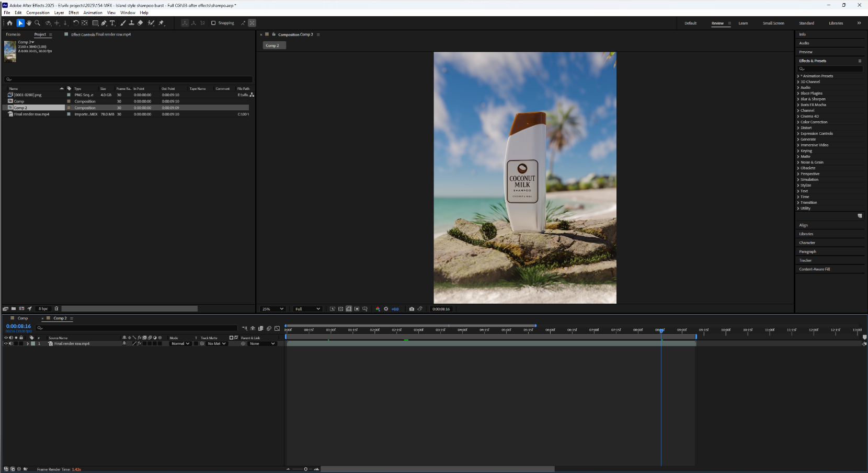The image size is (868, 473).
Task: Open the Layer menu
Action: (x=59, y=13)
